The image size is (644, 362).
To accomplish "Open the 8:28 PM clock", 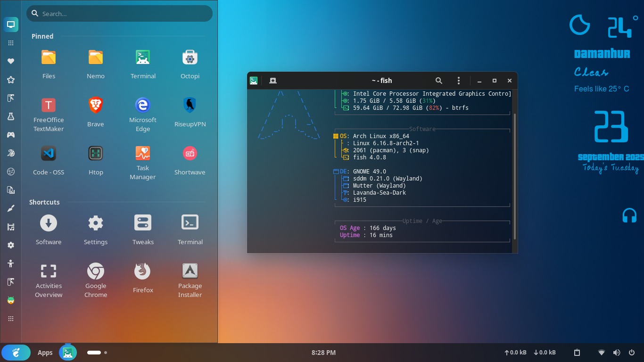I will click(323, 353).
